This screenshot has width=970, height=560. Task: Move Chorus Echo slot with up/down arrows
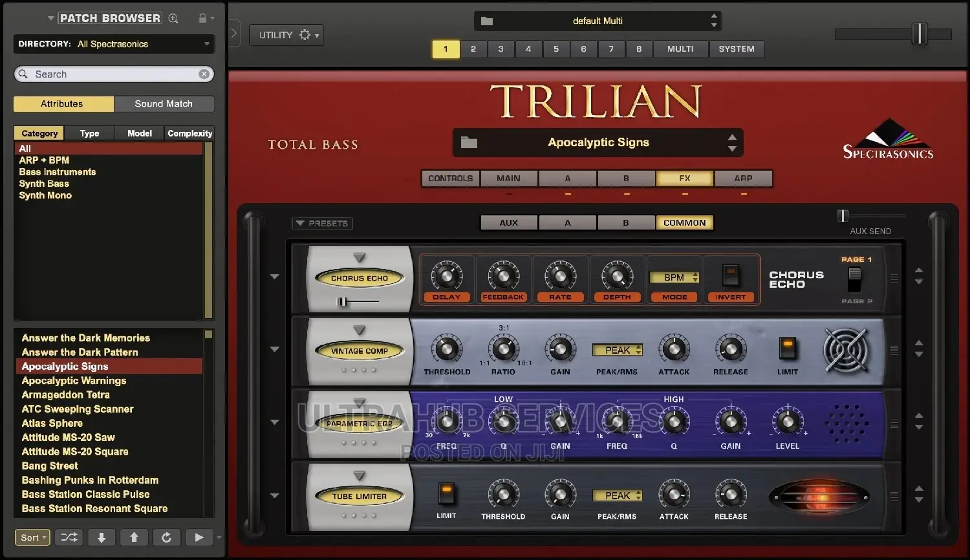[x=919, y=276]
